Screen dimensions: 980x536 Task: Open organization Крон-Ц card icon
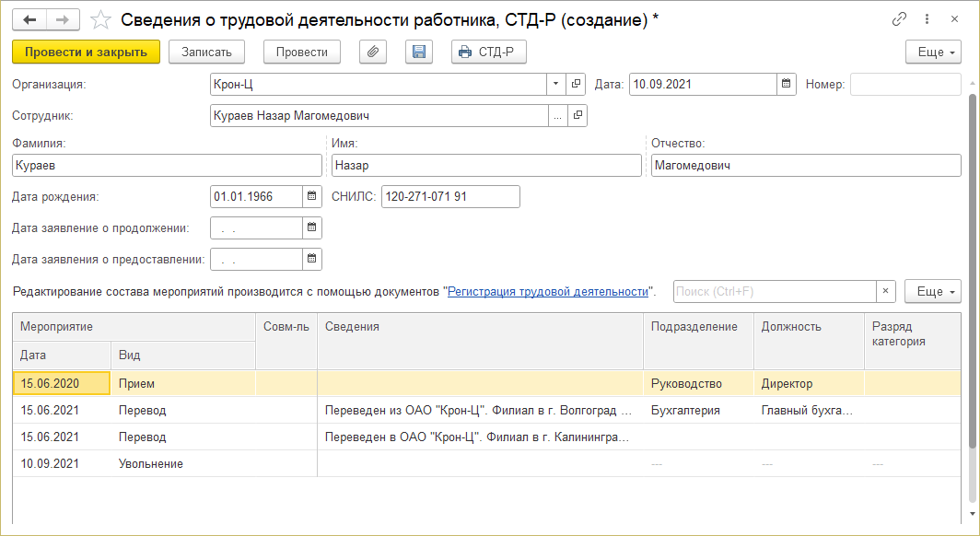(577, 85)
